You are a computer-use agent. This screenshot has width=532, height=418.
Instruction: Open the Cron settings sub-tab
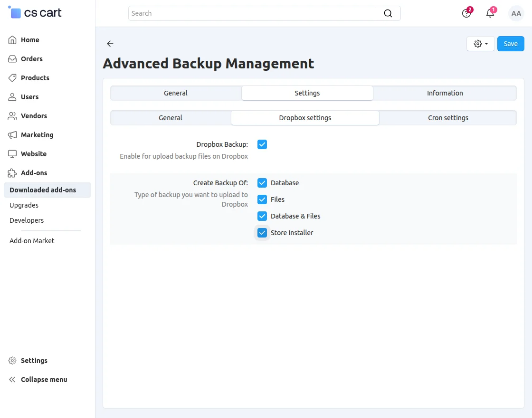coord(448,118)
